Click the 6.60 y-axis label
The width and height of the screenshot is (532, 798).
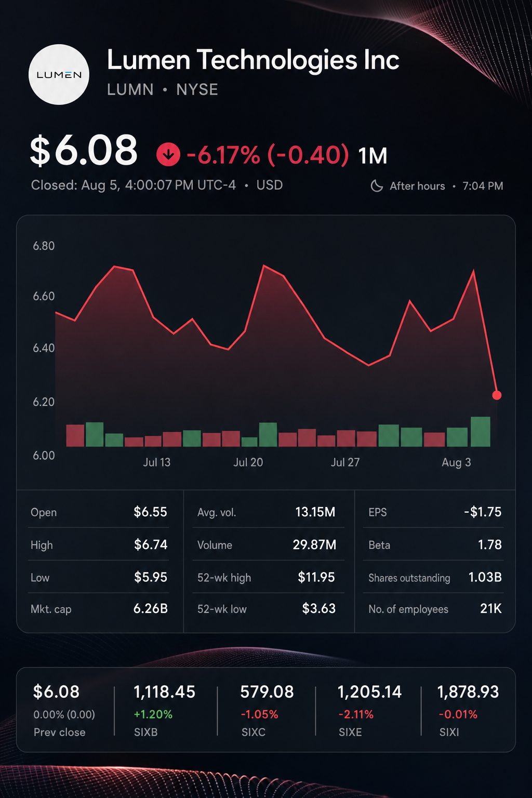pyautogui.click(x=44, y=296)
